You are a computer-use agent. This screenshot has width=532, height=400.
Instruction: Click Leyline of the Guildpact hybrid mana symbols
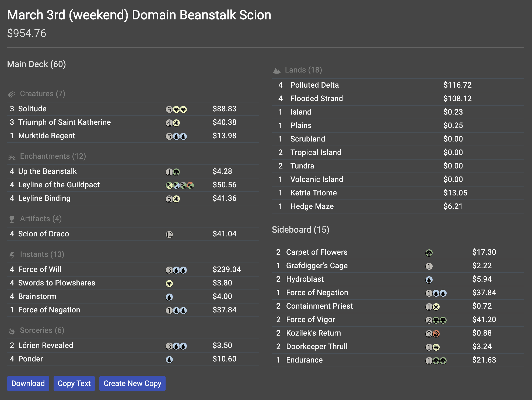coord(180,185)
